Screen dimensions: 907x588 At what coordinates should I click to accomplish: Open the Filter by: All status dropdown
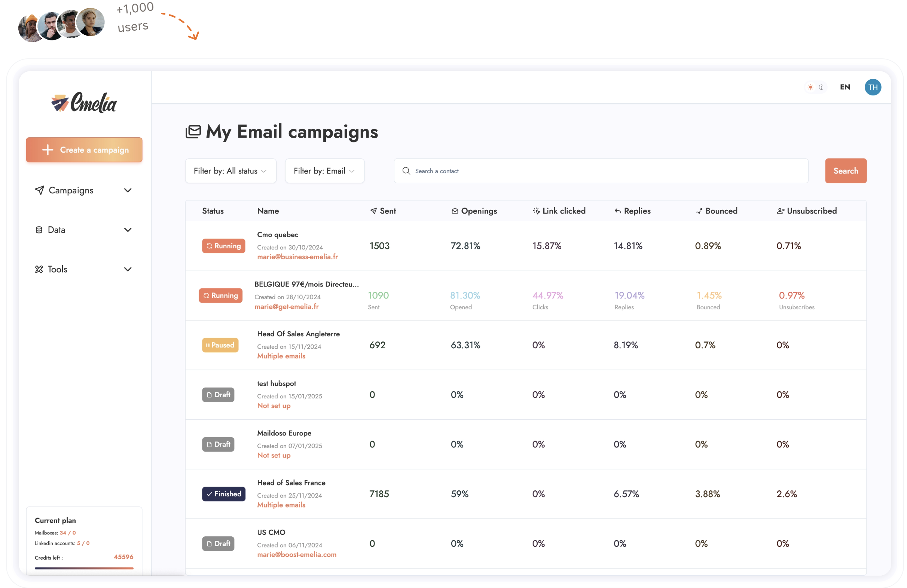(230, 171)
